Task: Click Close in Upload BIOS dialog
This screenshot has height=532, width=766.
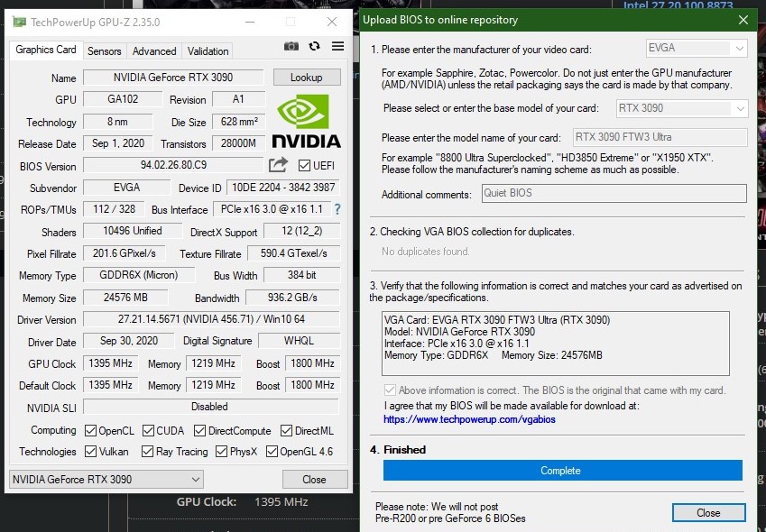Action: coord(708,513)
